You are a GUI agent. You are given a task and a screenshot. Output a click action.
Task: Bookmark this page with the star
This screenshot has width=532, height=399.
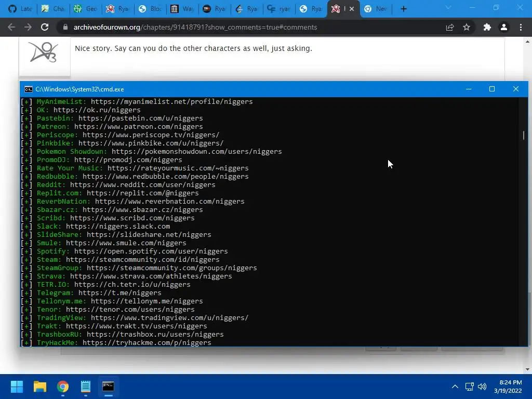(x=467, y=27)
